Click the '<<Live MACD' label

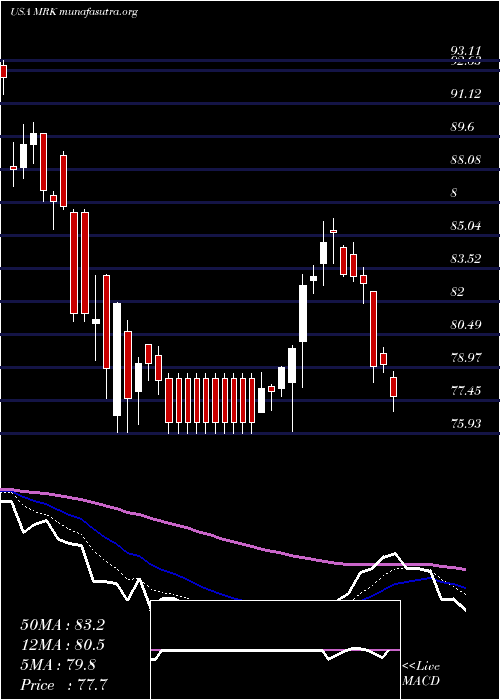[421, 674]
